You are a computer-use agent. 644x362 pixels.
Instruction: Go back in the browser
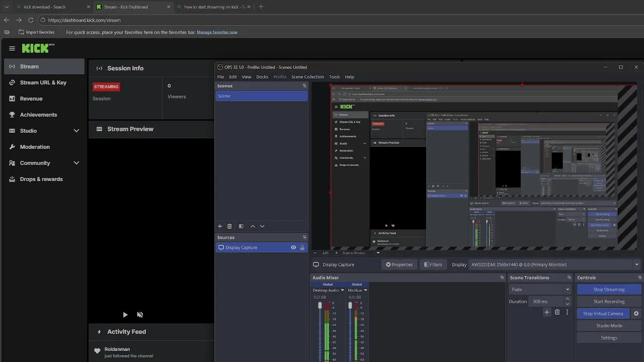click(7, 20)
